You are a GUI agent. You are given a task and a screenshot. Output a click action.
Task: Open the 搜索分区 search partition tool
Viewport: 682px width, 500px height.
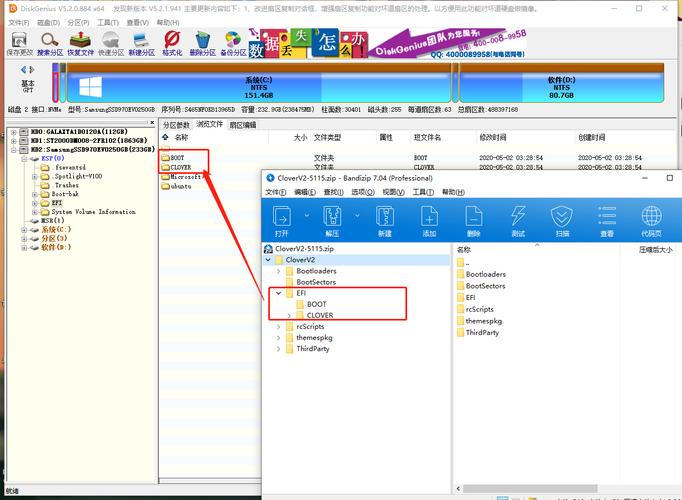[x=50, y=44]
